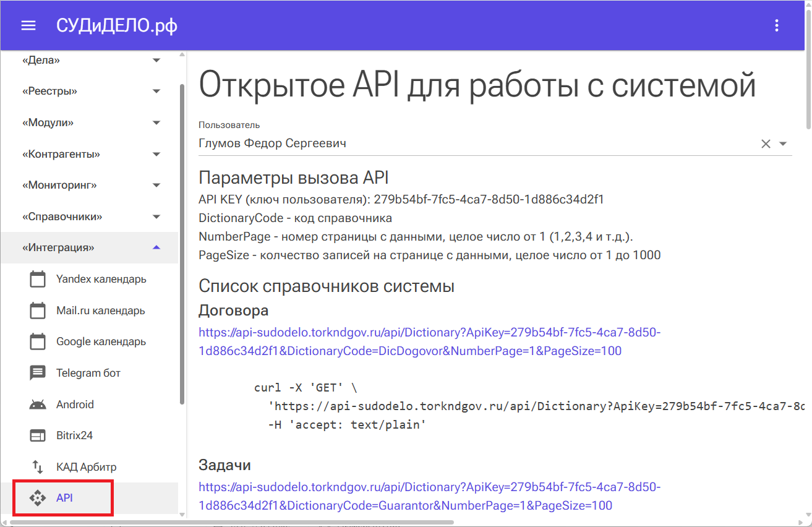Open the «Справочники» menu item
The height and width of the screenshot is (527, 812).
[x=62, y=216]
